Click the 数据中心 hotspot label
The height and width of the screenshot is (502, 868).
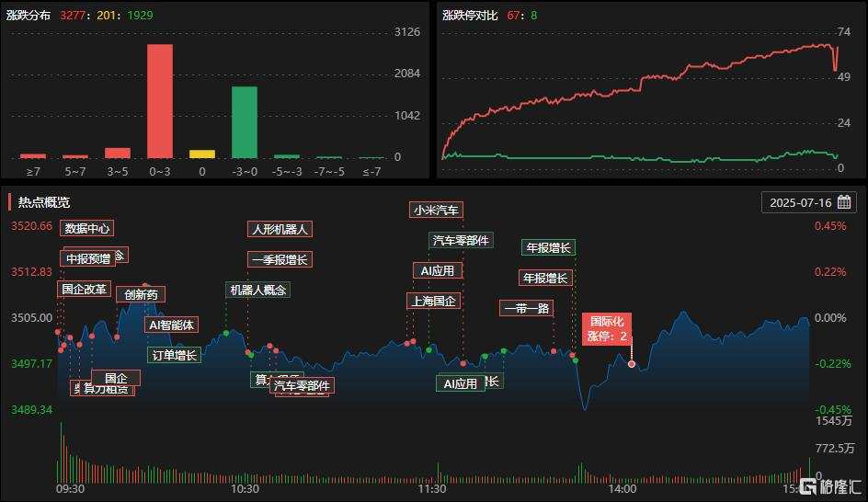click(87, 228)
